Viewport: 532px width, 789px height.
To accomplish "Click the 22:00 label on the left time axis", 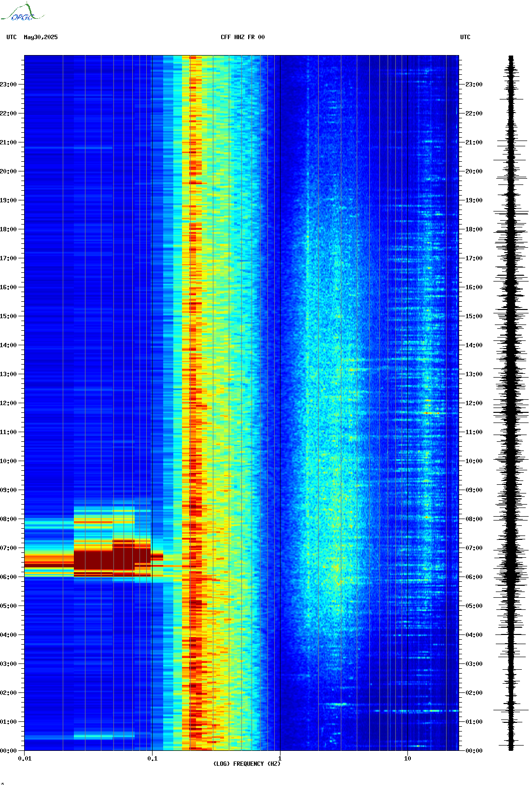I will coord(8,113).
